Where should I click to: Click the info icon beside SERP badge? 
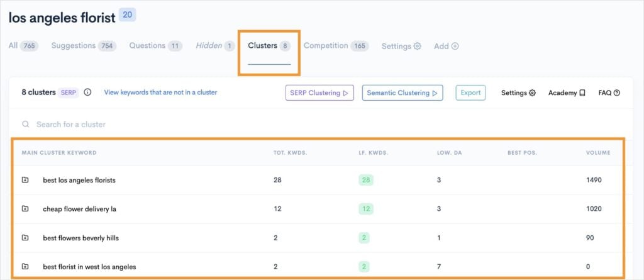coord(87,92)
